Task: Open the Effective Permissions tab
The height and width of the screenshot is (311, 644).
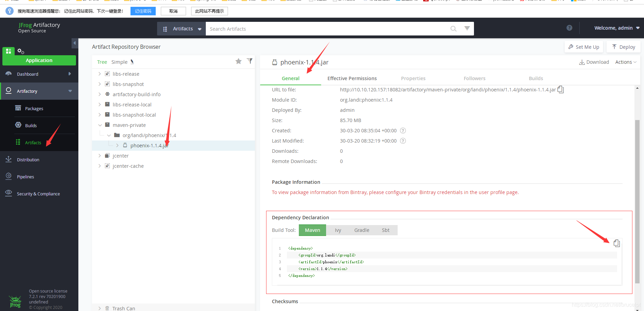Action: tap(352, 78)
